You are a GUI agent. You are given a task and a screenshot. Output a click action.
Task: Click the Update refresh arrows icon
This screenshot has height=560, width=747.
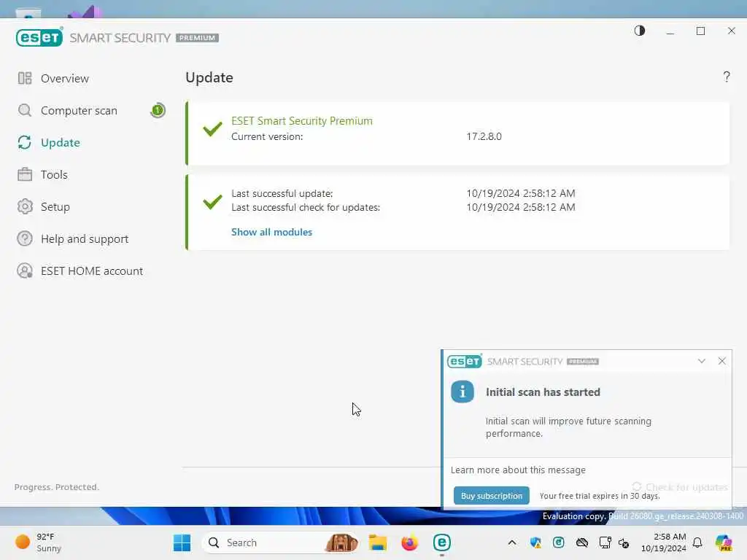point(25,142)
